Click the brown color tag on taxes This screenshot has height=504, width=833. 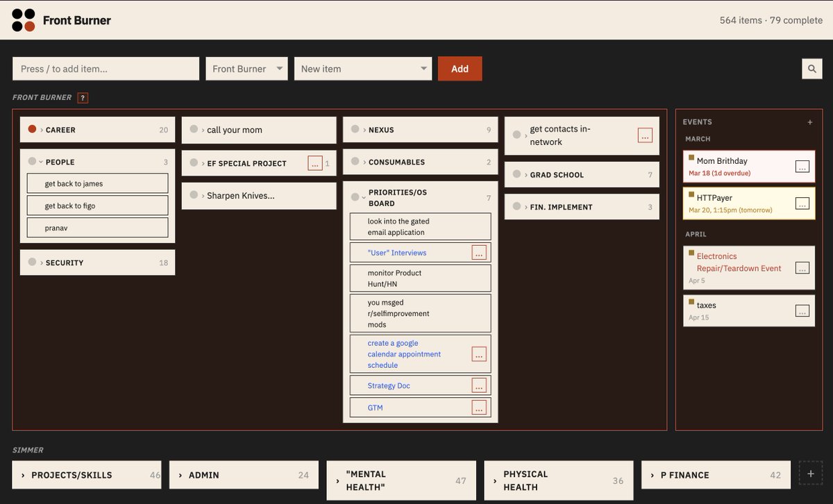691,303
